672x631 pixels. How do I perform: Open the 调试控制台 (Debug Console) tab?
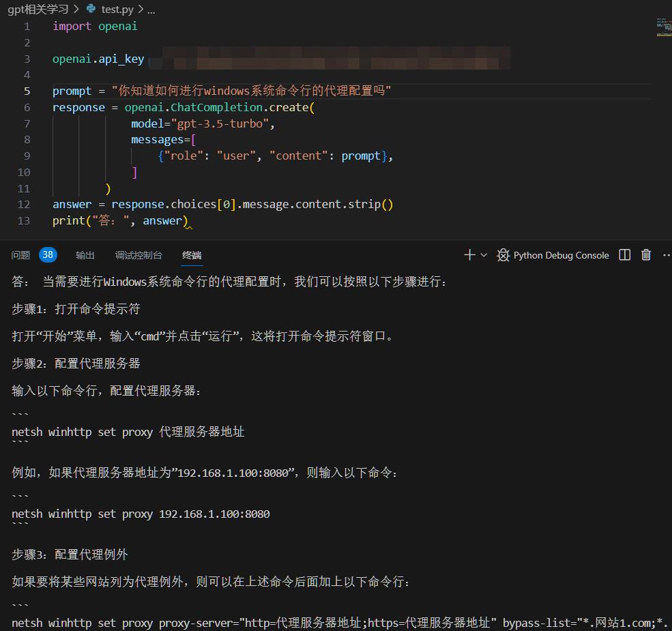pos(138,254)
